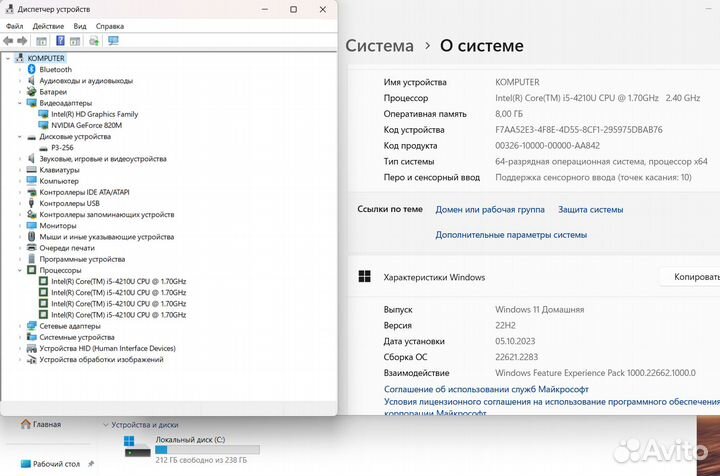Expand Контроллеры запоминающих устройств category
Screen dimensions: 720x476
[20, 214]
